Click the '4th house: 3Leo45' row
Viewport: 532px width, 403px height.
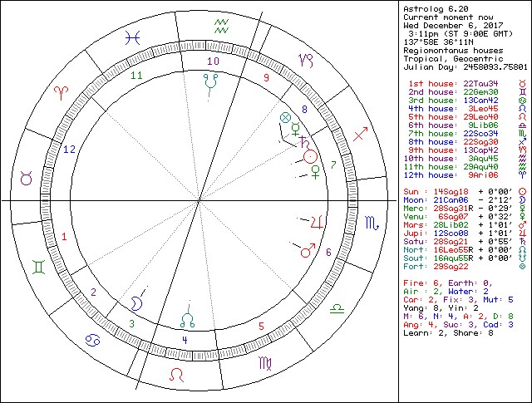tap(467, 109)
